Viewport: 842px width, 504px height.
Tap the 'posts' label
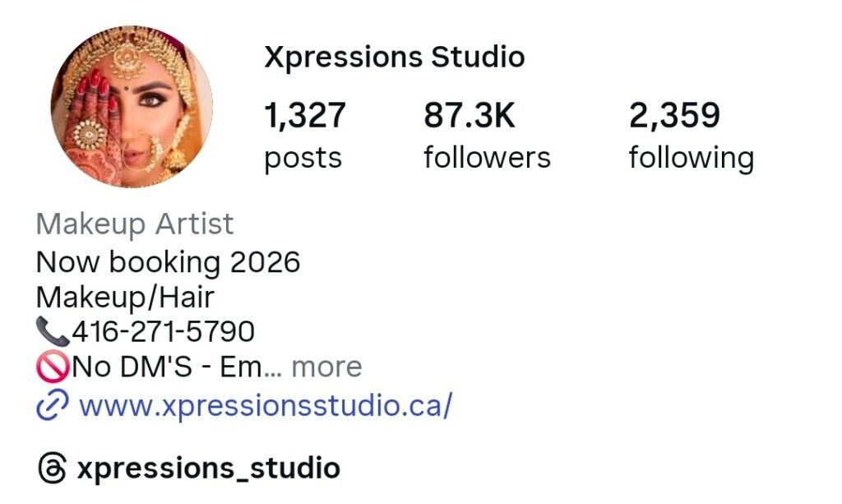tap(303, 160)
